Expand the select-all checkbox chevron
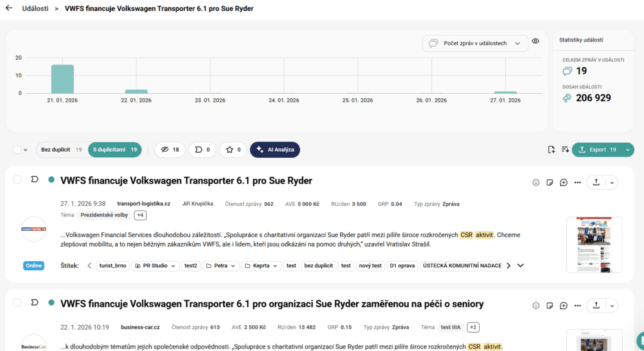 [25, 150]
